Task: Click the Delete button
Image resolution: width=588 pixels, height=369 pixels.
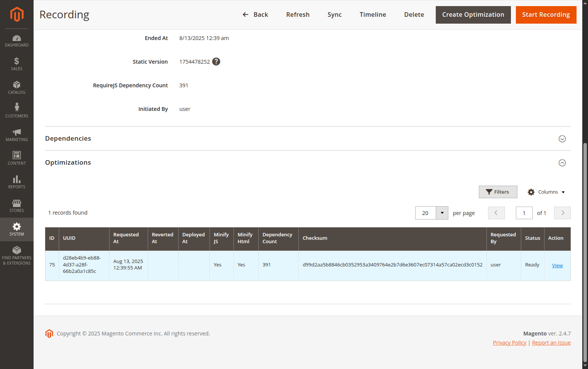Action: click(x=414, y=14)
